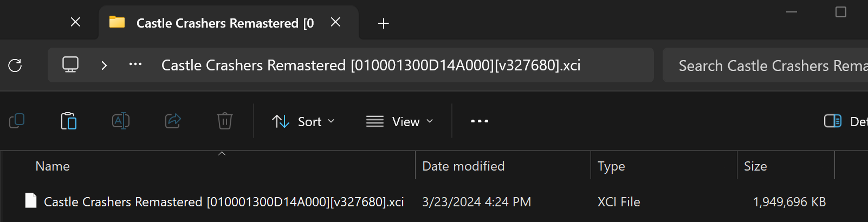This screenshot has height=222, width=868.
Task: Add a new tab with plus
Action: [x=384, y=23]
